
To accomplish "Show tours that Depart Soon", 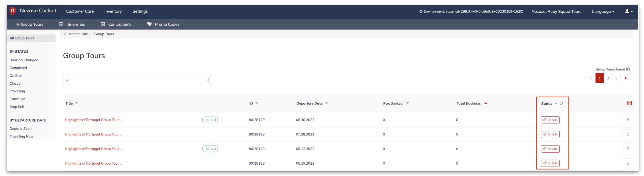I will (x=20, y=129).
